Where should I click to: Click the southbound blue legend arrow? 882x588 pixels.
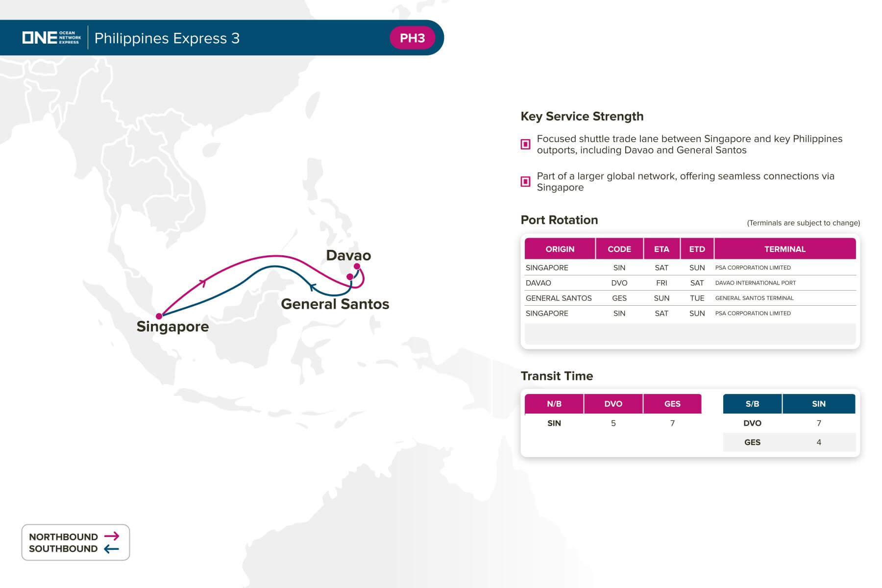coord(112,549)
